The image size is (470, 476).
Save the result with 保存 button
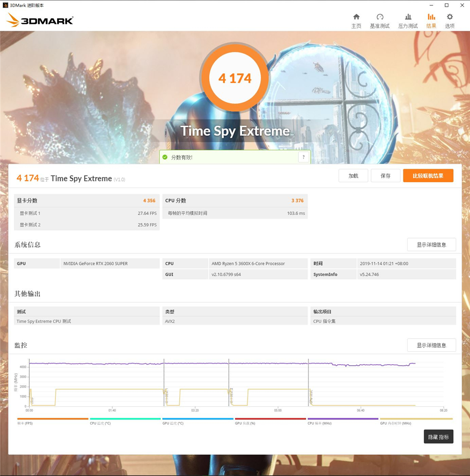point(385,176)
